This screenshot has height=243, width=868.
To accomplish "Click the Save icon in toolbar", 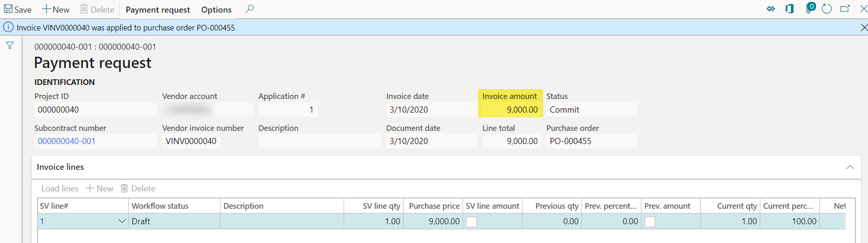I will (x=8, y=9).
